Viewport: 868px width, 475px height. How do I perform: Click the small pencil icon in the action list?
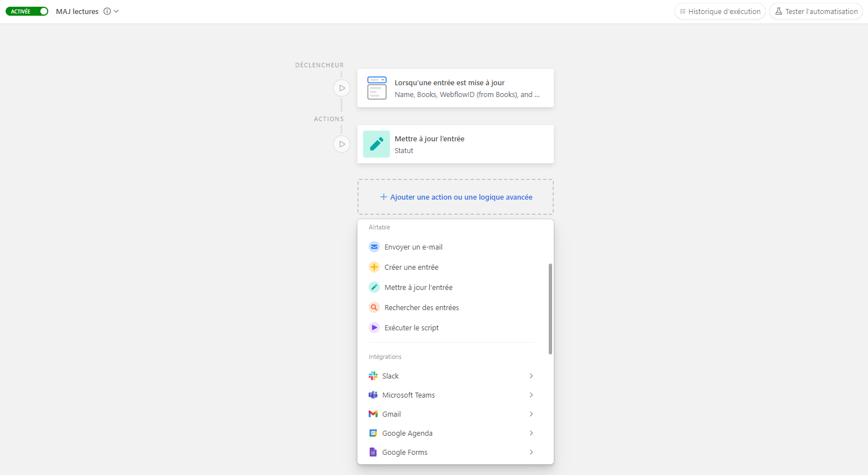374,287
